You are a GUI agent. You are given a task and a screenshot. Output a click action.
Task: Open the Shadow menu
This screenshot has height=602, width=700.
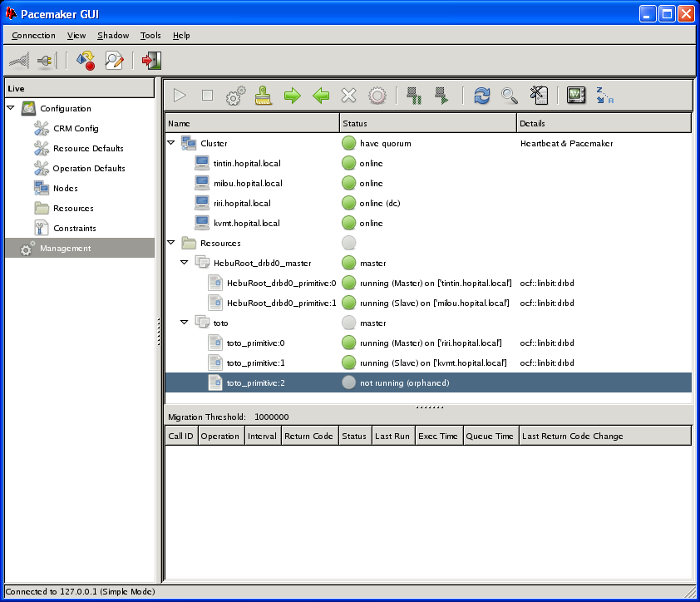[113, 36]
